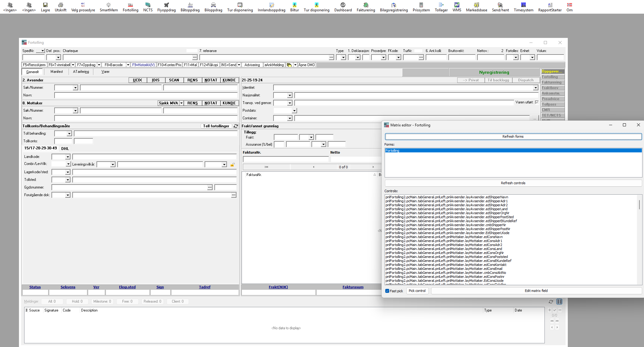The width and height of the screenshot is (644, 347).
Task: Toggle the Varen utført checkbox
Action: [537, 102]
